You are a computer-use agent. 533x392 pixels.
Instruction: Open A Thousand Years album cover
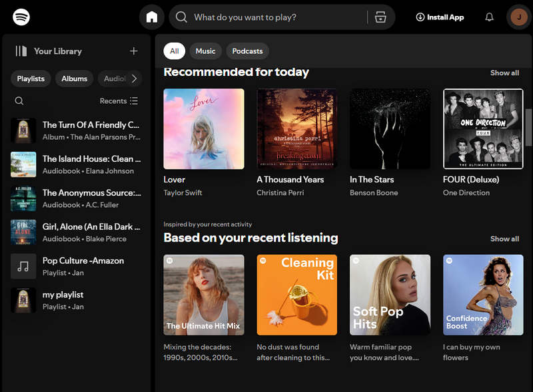(x=296, y=128)
